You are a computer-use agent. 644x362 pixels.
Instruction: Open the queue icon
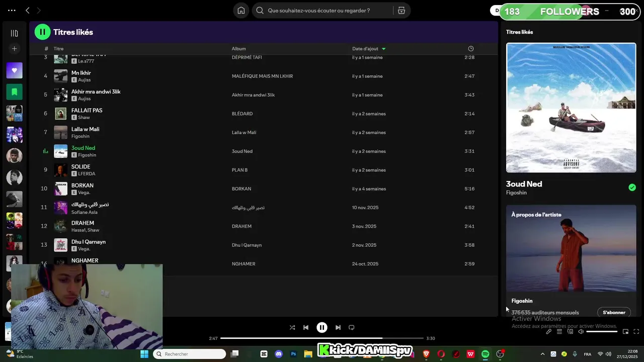(x=559, y=331)
